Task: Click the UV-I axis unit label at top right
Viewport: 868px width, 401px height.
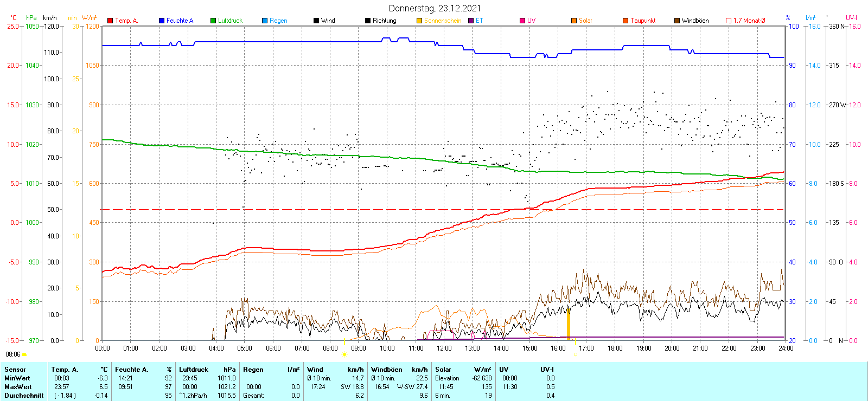Action: point(851,18)
